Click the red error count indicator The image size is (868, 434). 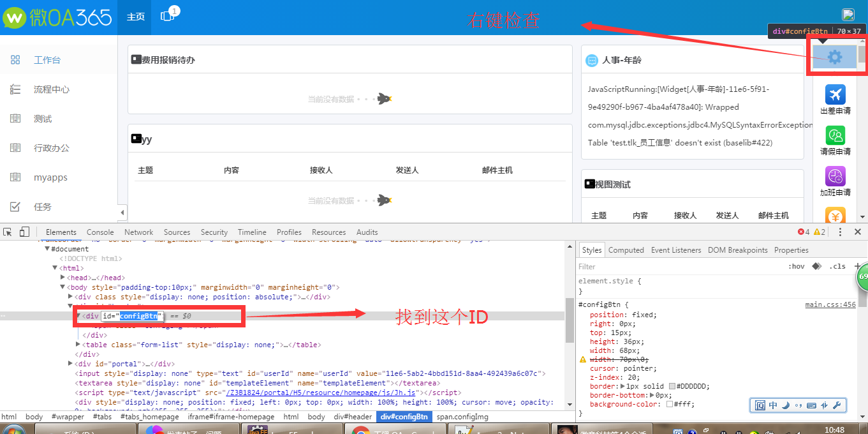tap(804, 232)
